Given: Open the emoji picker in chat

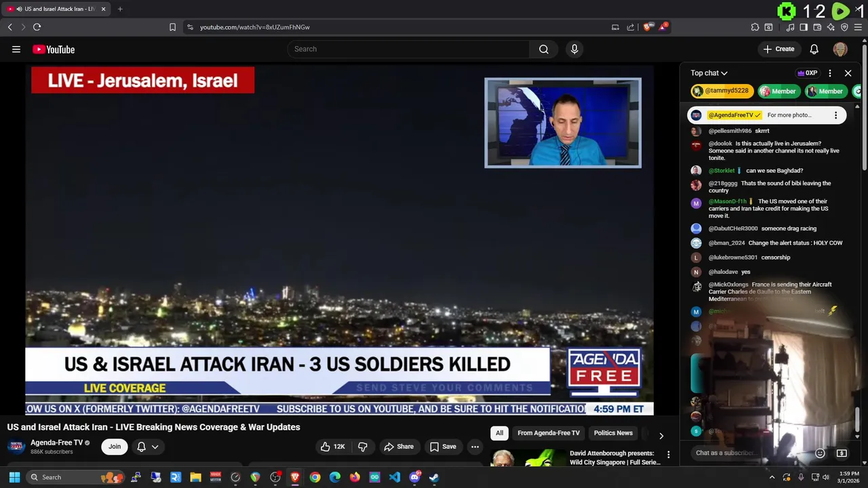Looking at the screenshot, I should point(820,453).
